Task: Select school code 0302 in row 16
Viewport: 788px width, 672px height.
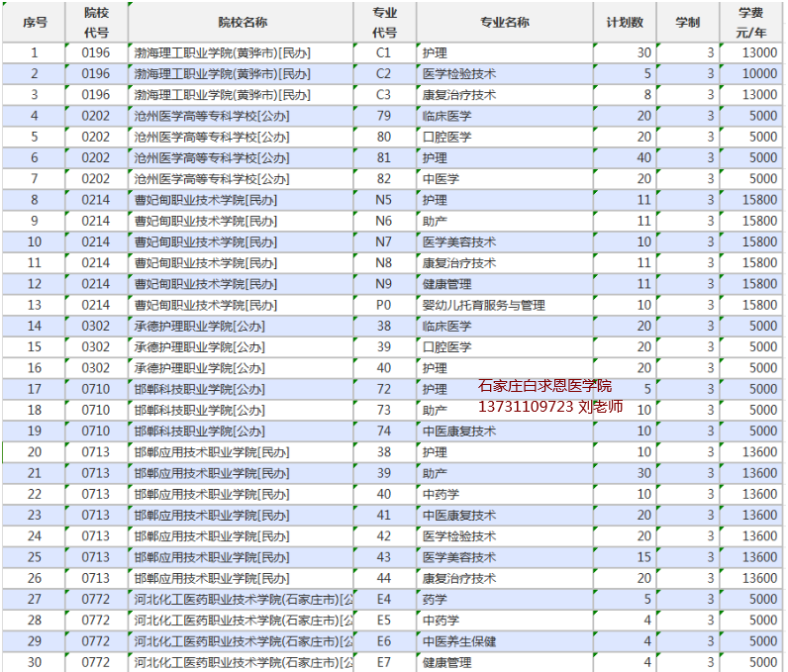Action: coord(95,368)
